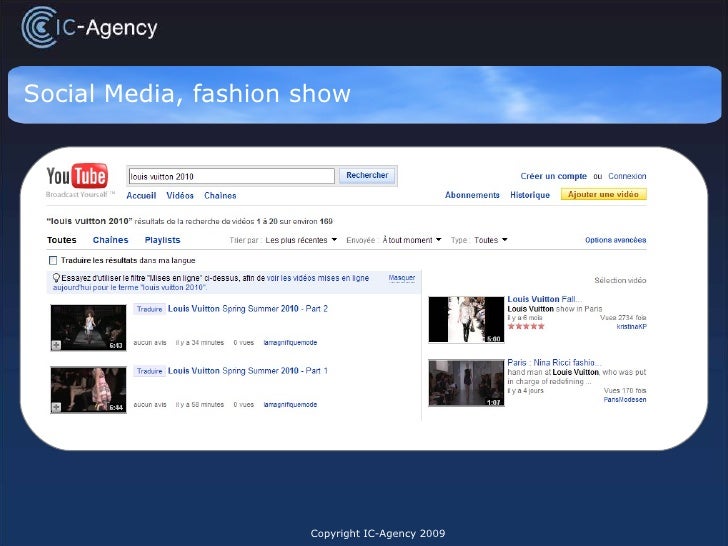Add Spring Summer 2010 Part 2 to queue
The image size is (728, 546).
tap(58, 345)
